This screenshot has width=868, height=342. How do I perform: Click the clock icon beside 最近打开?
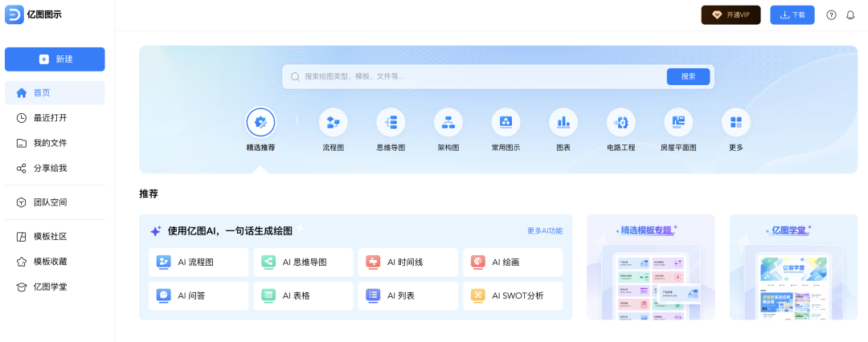(22, 118)
